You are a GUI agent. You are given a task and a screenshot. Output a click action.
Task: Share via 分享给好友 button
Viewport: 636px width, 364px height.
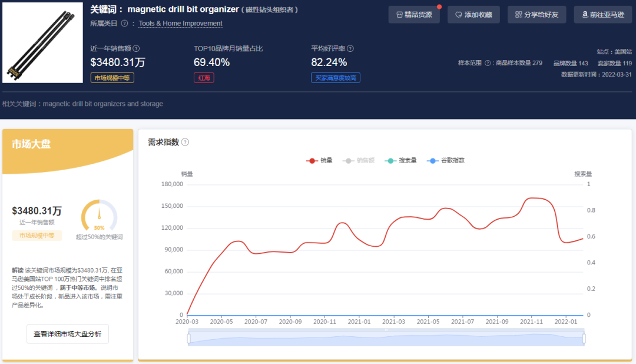536,15
